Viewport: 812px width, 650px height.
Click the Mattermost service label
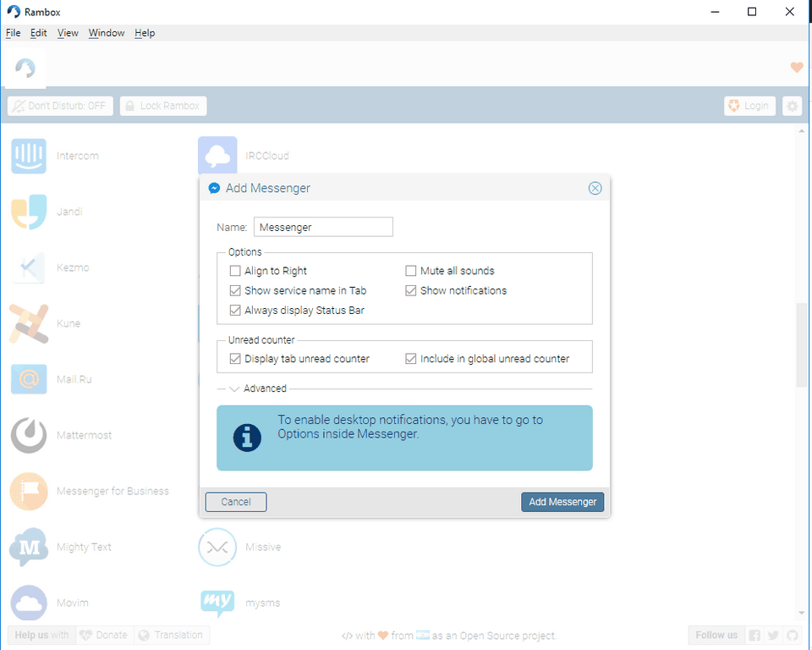[84, 435]
